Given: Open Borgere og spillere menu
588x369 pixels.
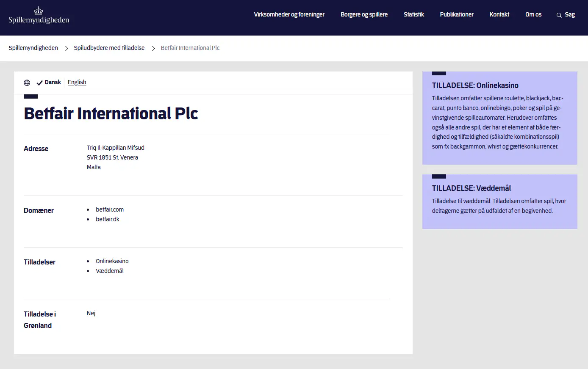Looking at the screenshot, I should pyautogui.click(x=364, y=14).
